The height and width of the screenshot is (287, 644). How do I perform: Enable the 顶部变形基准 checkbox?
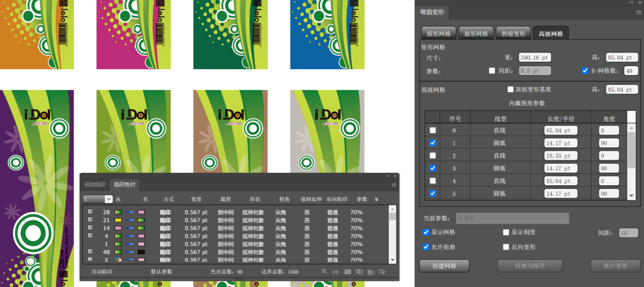click(510, 89)
